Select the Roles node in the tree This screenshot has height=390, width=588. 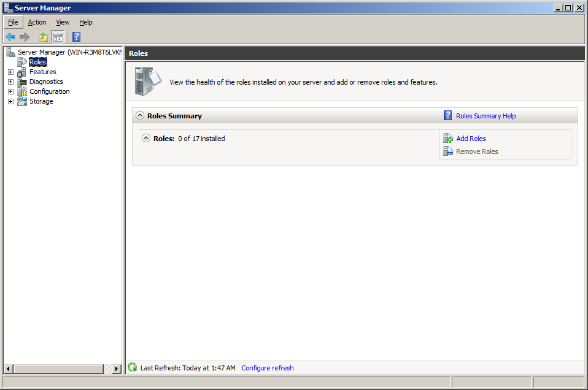(37, 62)
